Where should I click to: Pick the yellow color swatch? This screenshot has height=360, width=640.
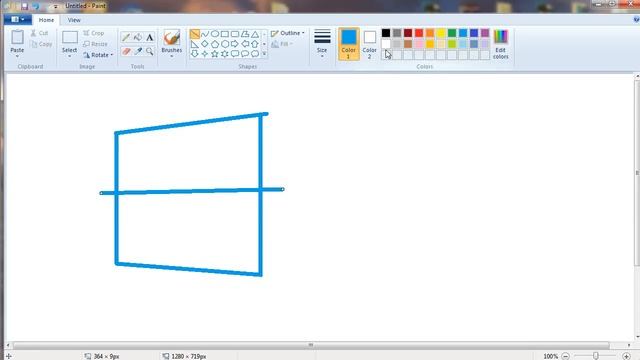(x=441, y=33)
